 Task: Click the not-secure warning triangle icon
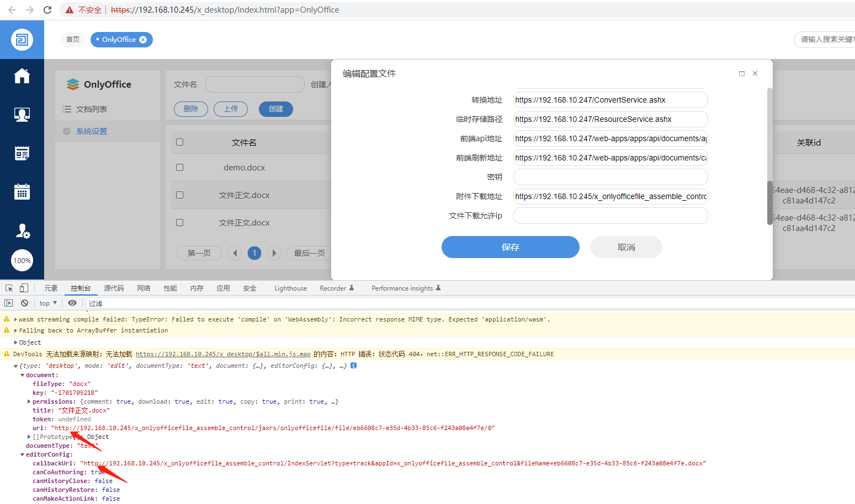[70, 10]
